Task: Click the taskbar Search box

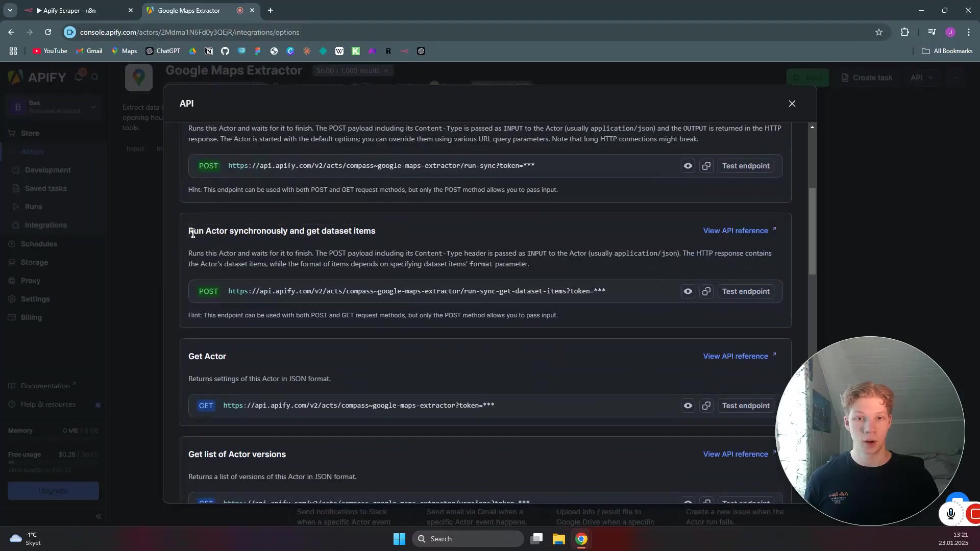Action: coord(468,539)
